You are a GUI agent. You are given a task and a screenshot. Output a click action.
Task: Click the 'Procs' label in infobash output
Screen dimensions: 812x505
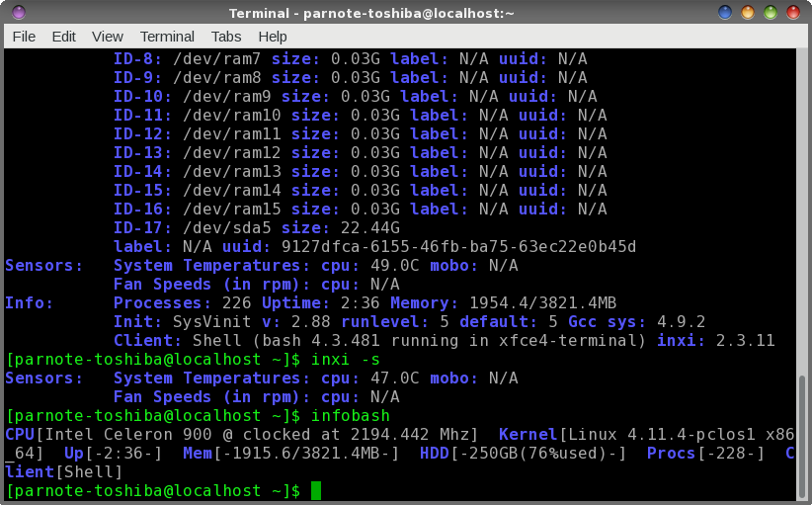click(671, 454)
